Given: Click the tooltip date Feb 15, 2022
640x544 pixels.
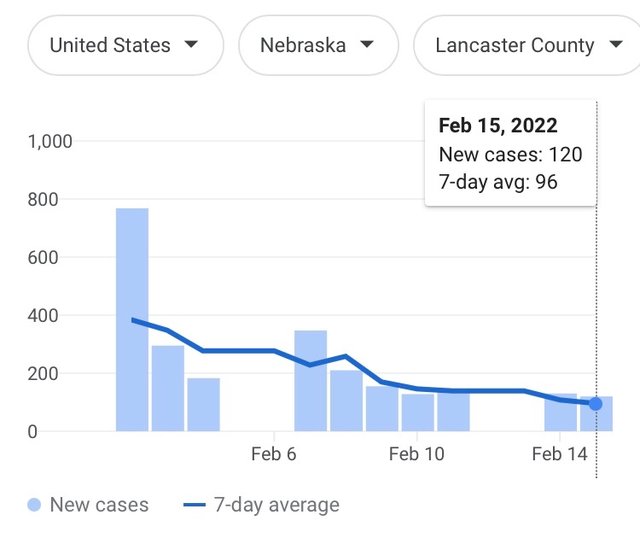Looking at the screenshot, I should [498, 127].
